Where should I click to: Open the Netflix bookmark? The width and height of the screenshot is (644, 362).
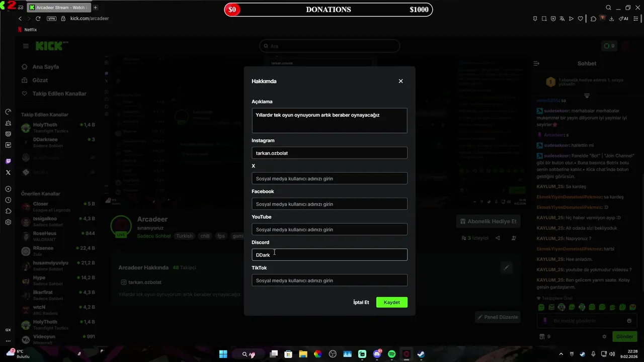coord(28,30)
